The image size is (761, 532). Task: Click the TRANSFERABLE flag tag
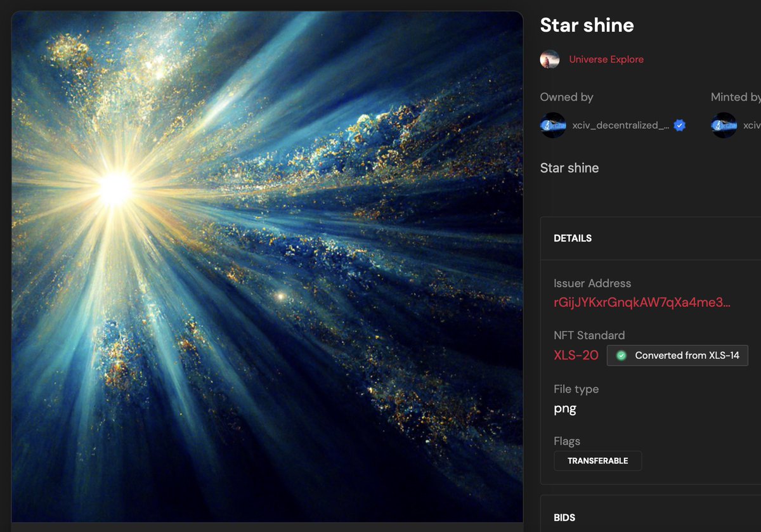click(x=598, y=461)
